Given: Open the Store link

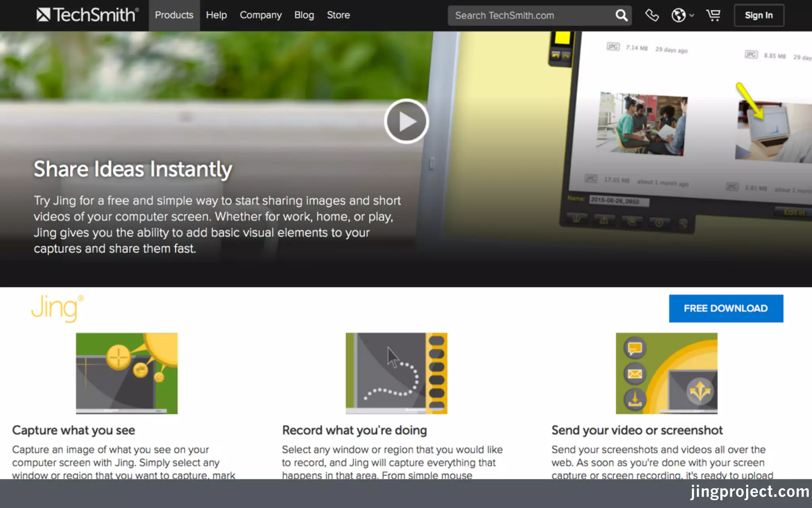Looking at the screenshot, I should (338, 15).
